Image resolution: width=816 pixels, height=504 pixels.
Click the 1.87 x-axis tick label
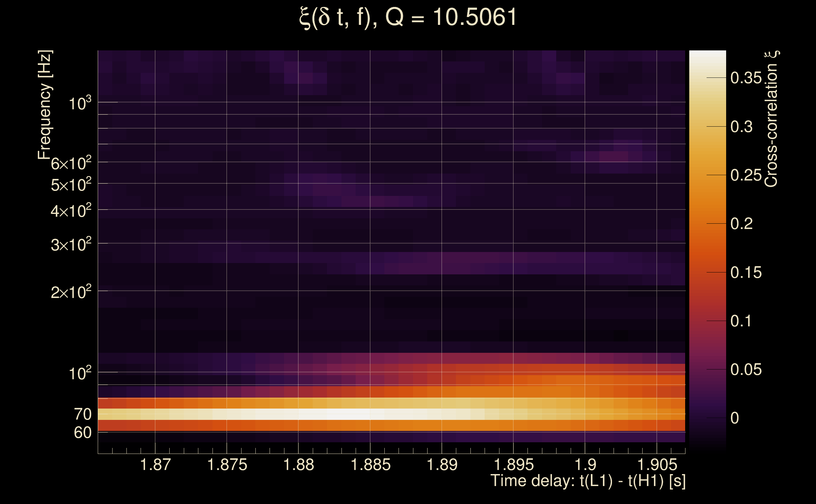point(155,465)
